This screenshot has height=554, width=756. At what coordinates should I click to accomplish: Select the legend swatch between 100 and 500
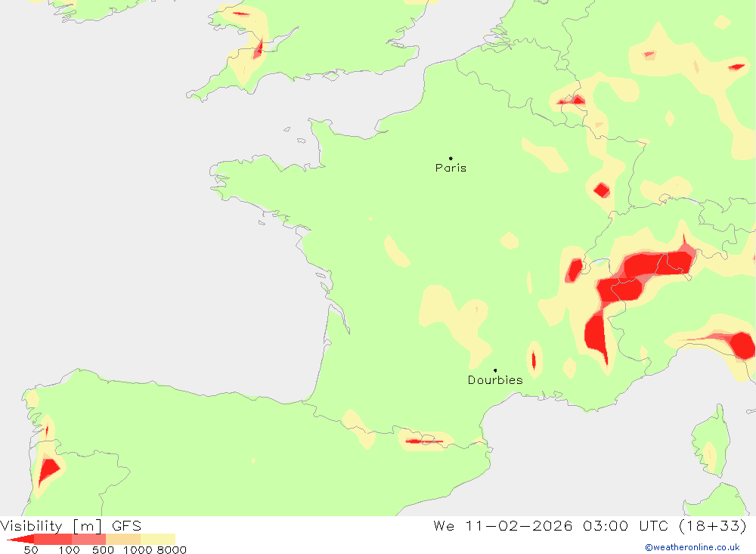[88, 539]
